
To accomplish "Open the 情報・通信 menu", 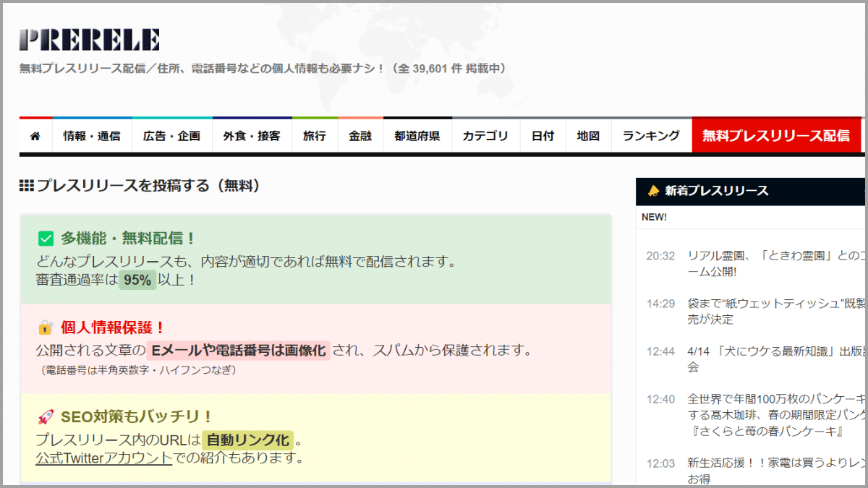I will tap(92, 134).
